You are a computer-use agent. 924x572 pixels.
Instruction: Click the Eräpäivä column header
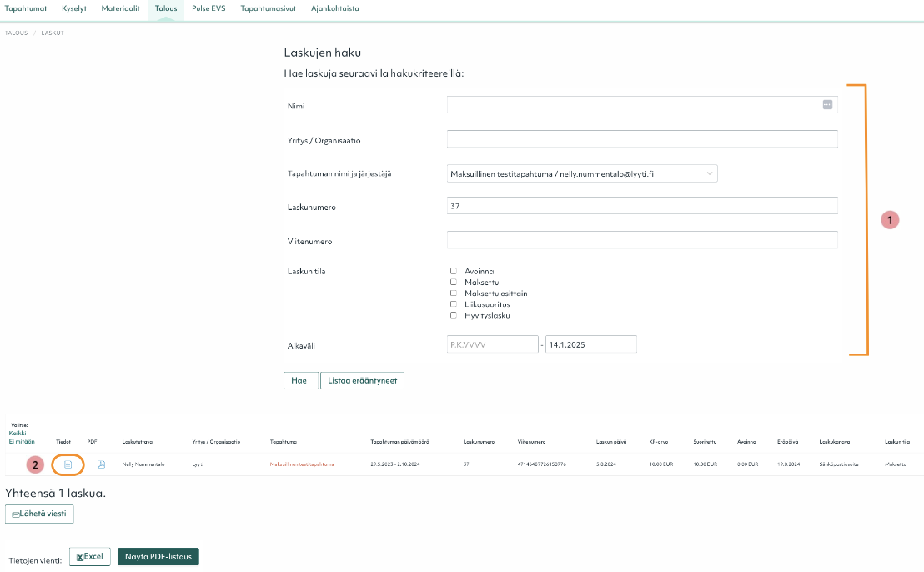pos(787,442)
